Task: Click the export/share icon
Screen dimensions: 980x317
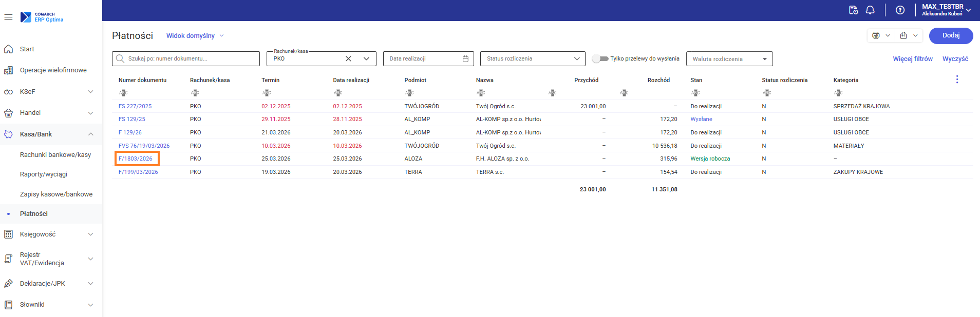Action: point(903,35)
